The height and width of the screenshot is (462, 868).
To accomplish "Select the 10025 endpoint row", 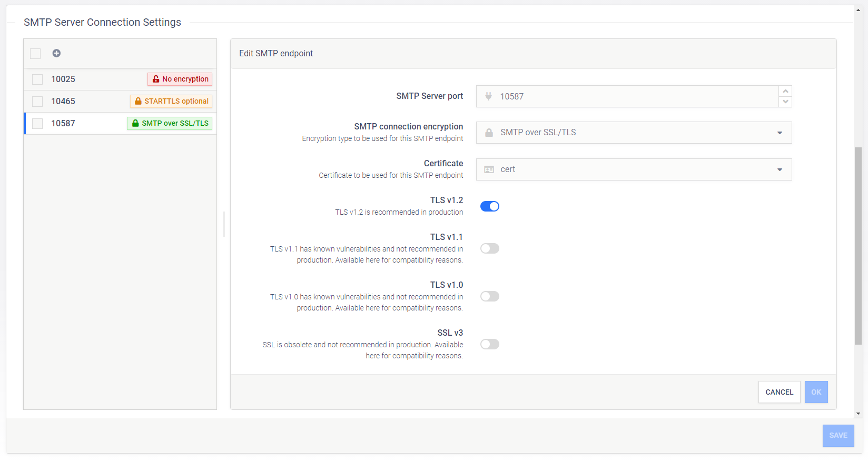I will click(x=120, y=79).
